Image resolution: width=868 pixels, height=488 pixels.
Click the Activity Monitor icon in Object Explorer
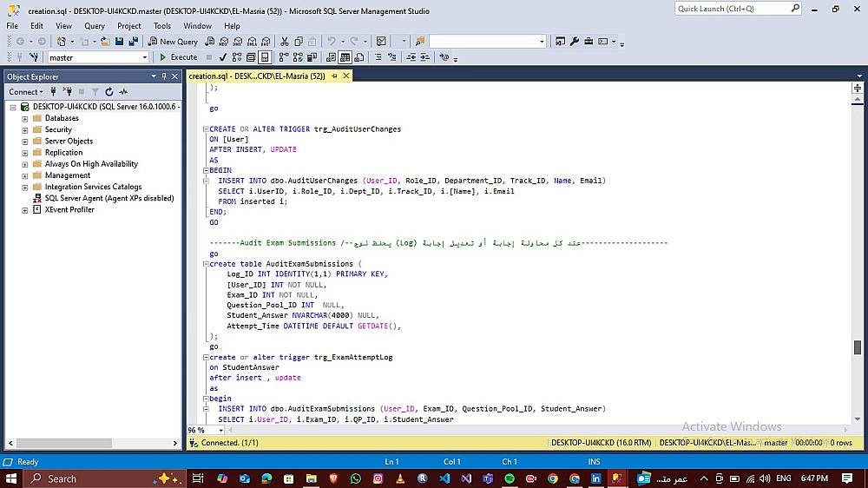tap(123, 91)
